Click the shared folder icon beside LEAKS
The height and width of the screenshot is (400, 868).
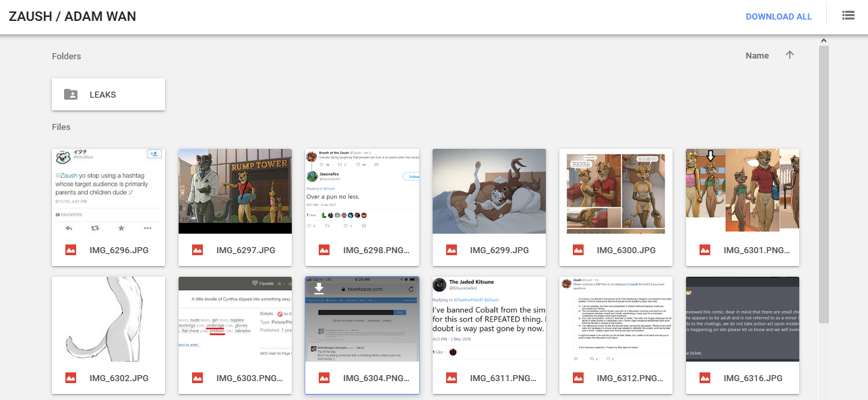coord(71,94)
